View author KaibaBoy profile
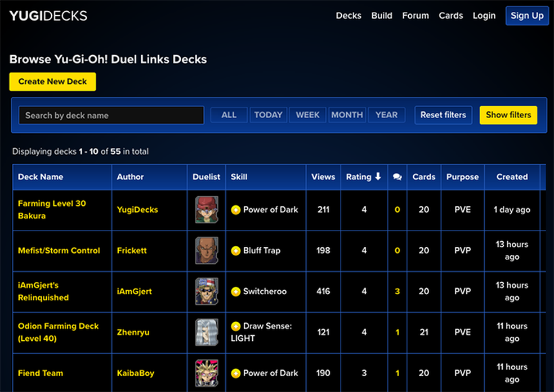Image resolution: width=554 pixels, height=392 pixels. pos(136,373)
